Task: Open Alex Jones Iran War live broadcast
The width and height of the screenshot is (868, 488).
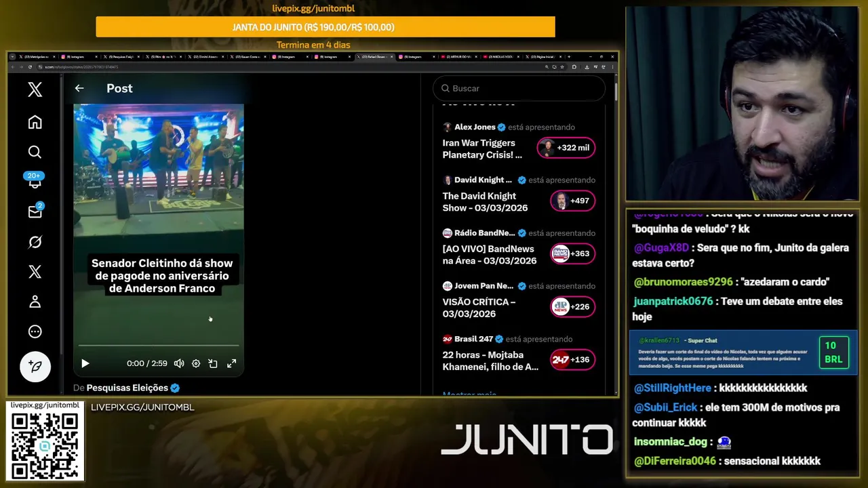Action: (x=482, y=148)
